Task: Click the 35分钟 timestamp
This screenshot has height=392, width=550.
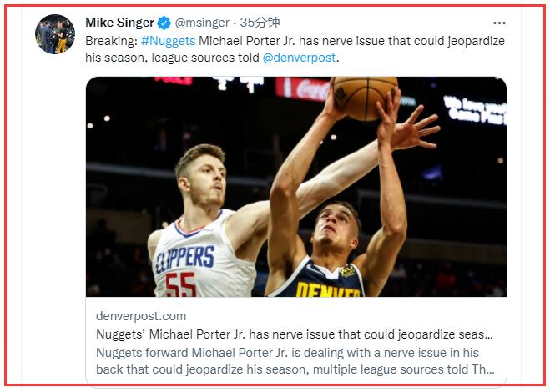Action: [260, 23]
